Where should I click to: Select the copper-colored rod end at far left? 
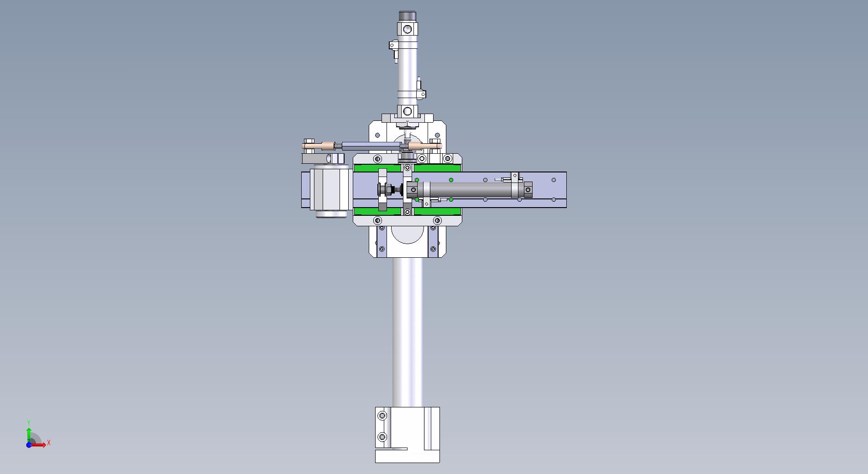click(318, 146)
